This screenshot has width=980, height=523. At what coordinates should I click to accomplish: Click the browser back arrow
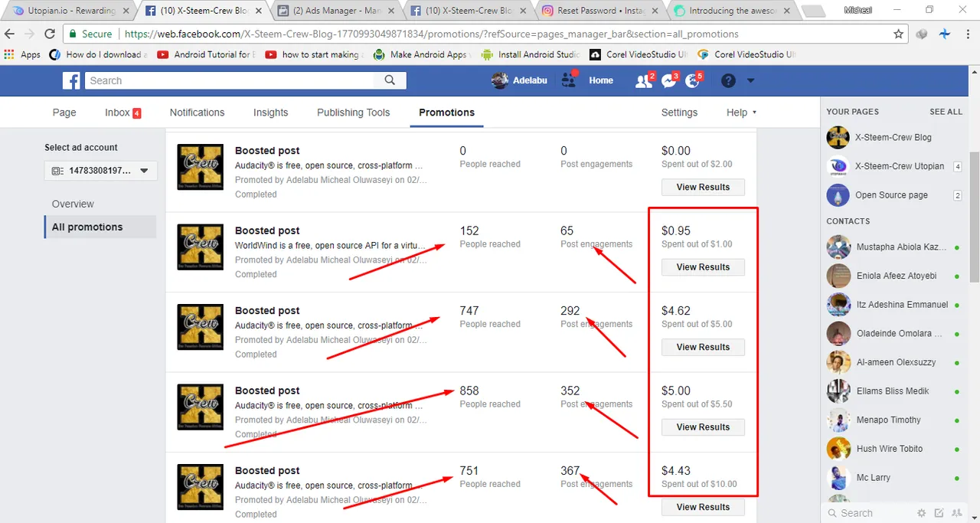pyautogui.click(x=10, y=34)
